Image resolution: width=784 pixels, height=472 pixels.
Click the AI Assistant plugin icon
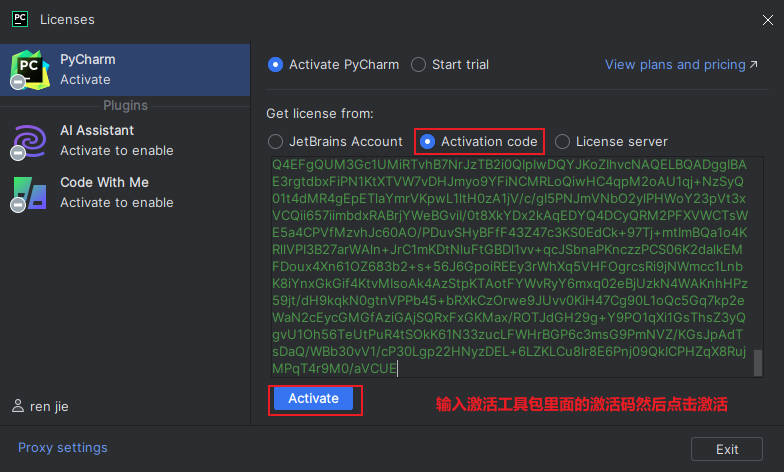[x=30, y=141]
